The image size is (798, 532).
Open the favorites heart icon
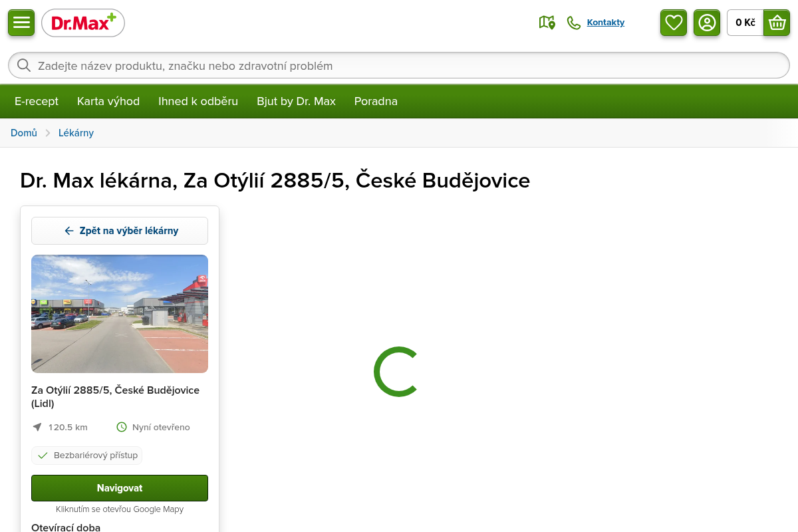[674, 23]
